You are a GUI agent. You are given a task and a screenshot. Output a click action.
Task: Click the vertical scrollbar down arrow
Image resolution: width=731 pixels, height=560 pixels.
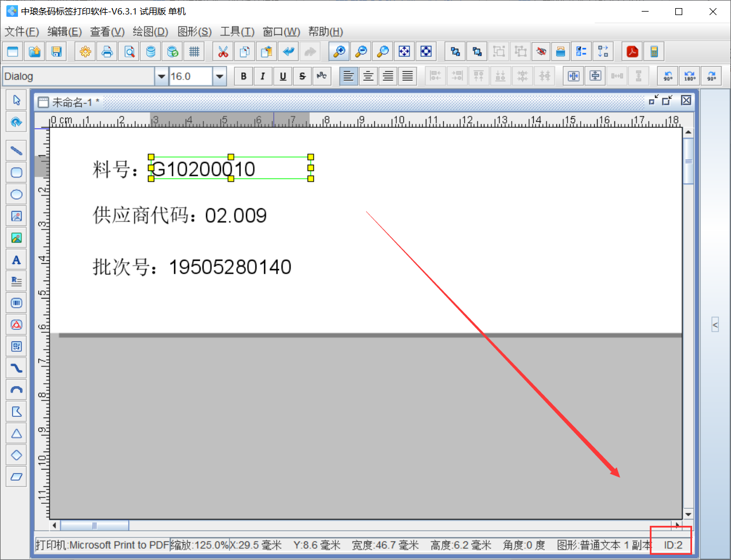click(x=688, y=514)
